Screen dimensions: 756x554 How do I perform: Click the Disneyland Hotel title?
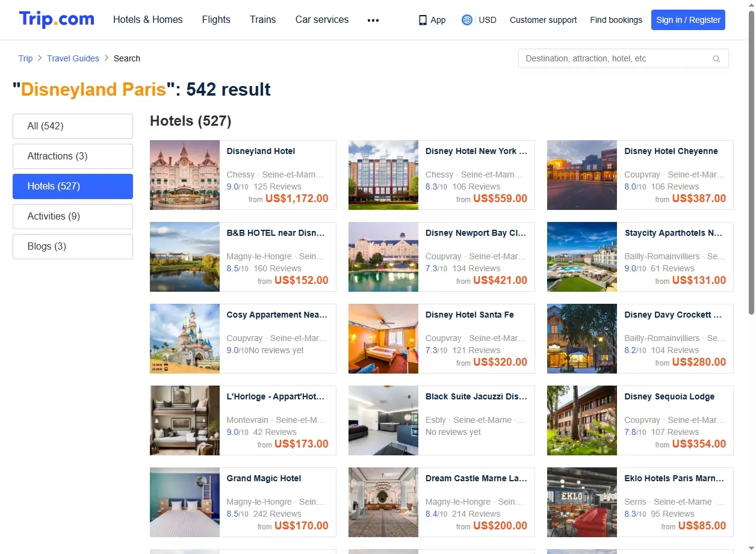click(x=261, y=152)
